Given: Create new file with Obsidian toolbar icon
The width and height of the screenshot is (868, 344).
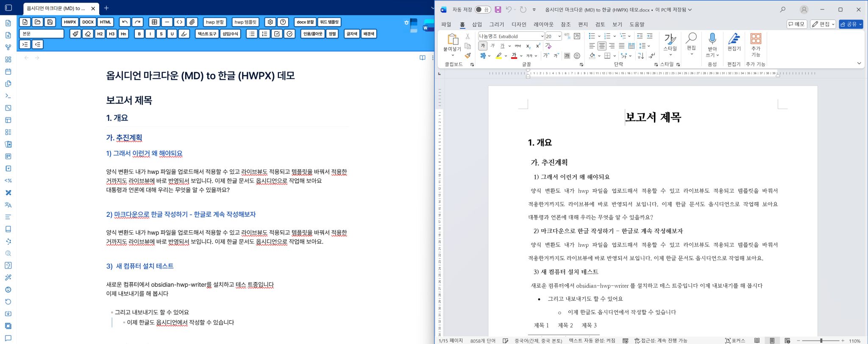Looking at the screenshot, I should [x=25, y=22].
